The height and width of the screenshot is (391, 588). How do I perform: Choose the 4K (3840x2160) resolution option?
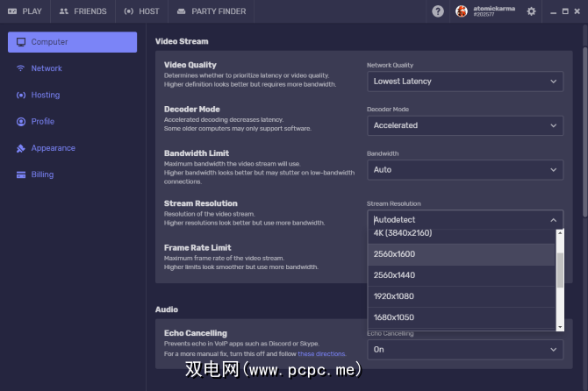[x=462, y=236]
